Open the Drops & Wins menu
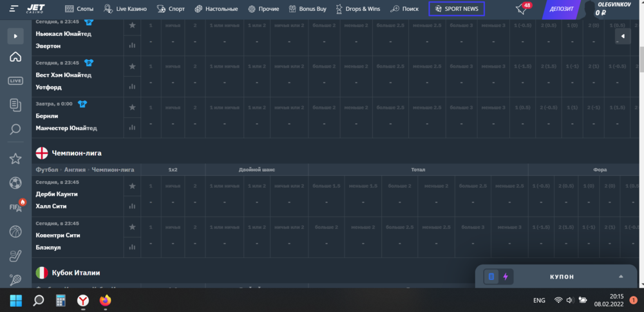 [x=357, y=8]
